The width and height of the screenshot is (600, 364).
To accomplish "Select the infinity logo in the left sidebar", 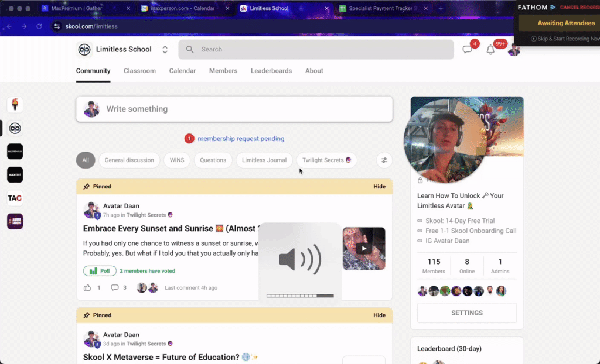I will coord(15,128).
